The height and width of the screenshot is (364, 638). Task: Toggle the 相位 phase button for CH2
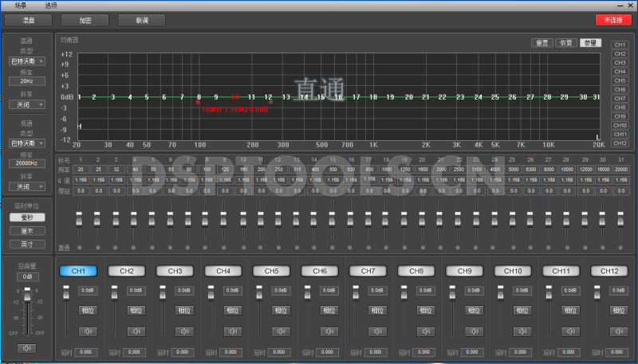coord(136,311)
